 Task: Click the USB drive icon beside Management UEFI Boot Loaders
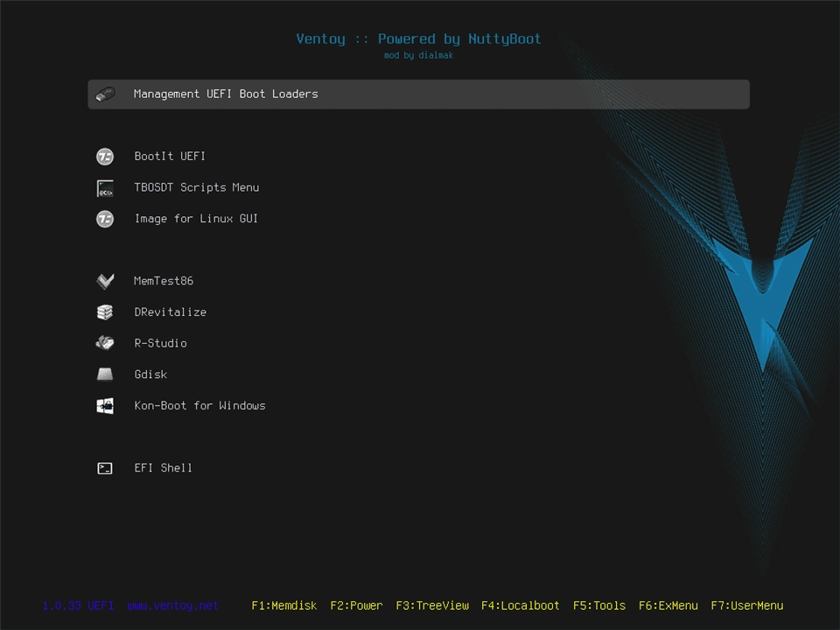click(105, 94)
